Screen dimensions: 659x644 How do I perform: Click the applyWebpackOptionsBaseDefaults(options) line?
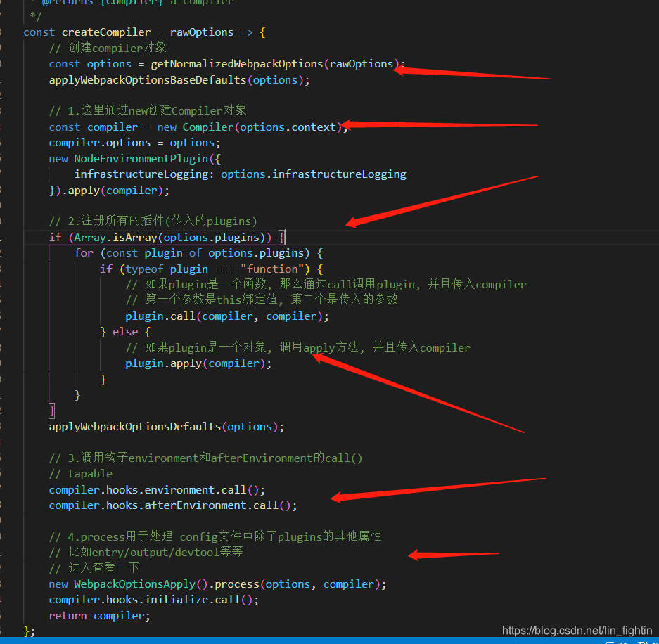179,80
